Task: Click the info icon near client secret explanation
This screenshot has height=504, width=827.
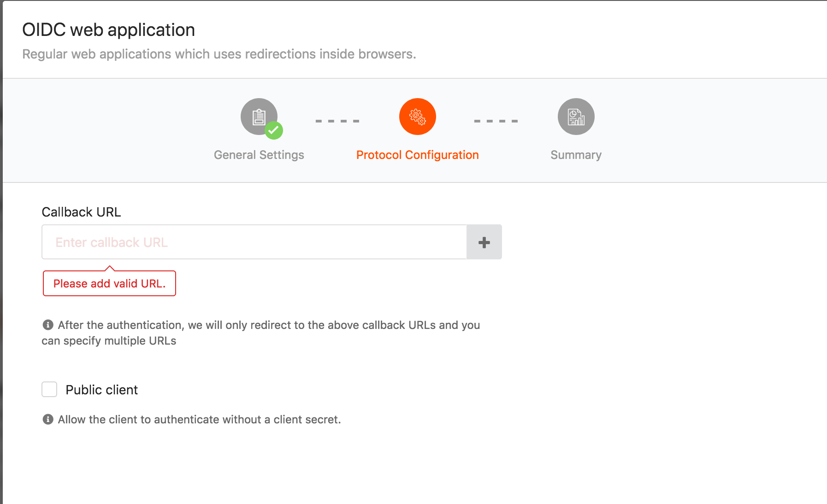Action: (x=48, y=419)
